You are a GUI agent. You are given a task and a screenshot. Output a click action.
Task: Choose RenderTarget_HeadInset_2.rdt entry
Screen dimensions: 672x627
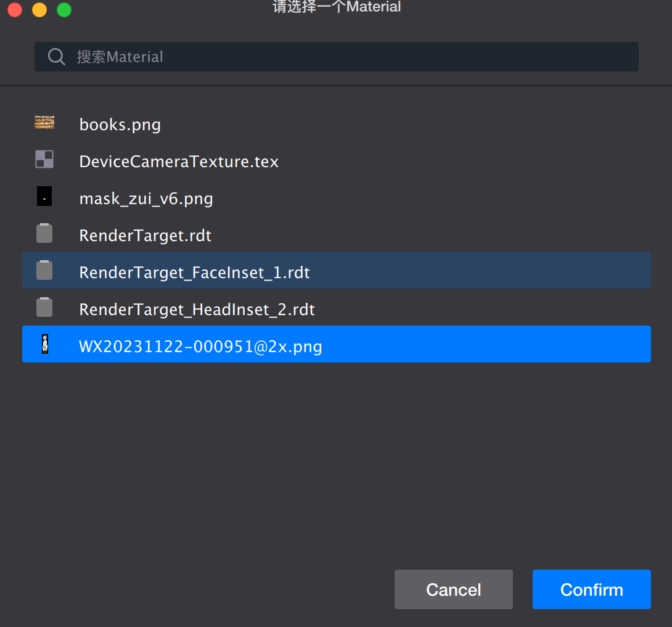point(197,309)
